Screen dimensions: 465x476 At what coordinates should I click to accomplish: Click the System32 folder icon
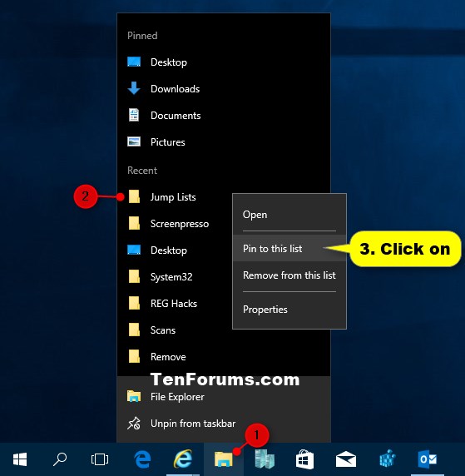(134, 276)
